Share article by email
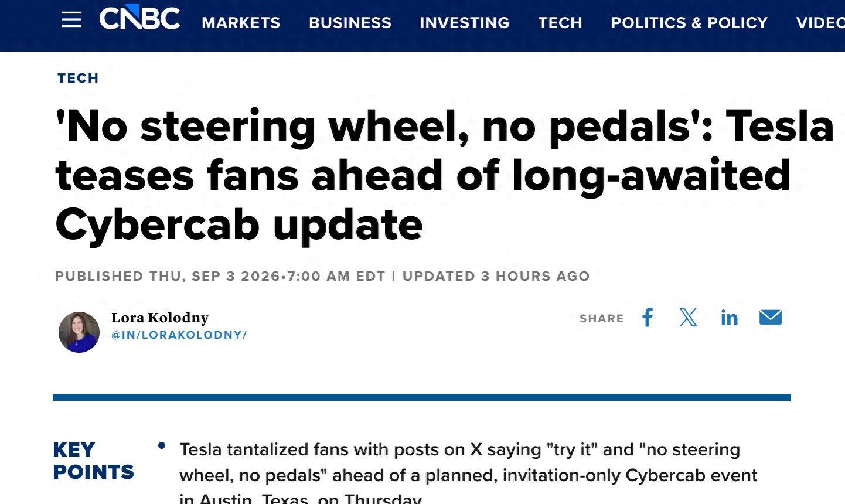 click(771, 317)
